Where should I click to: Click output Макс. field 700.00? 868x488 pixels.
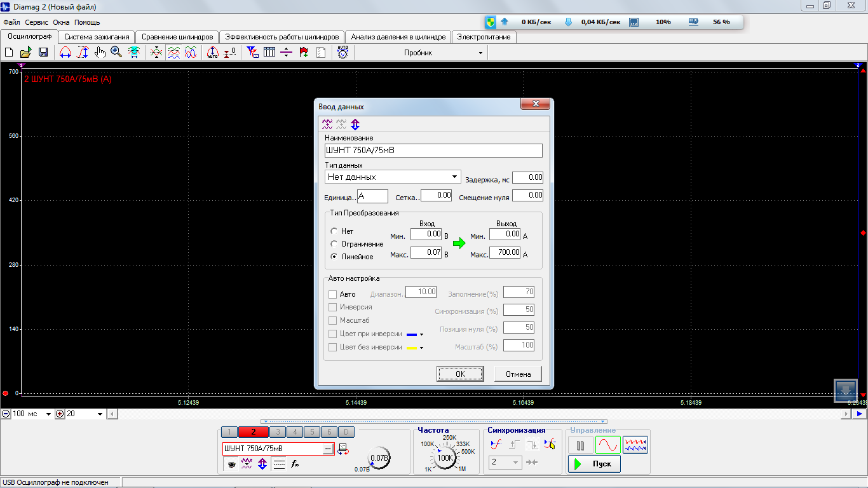pos(505,253)
